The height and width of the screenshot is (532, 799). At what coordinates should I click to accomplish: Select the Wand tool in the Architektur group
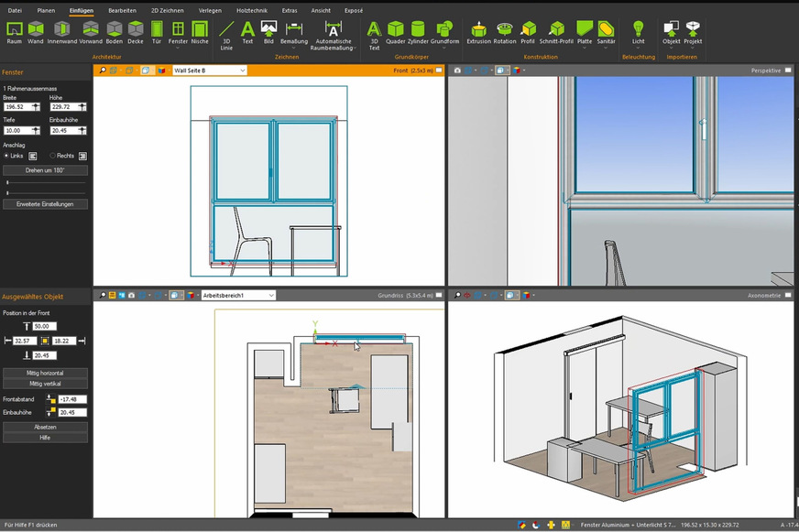coord(34,30)
